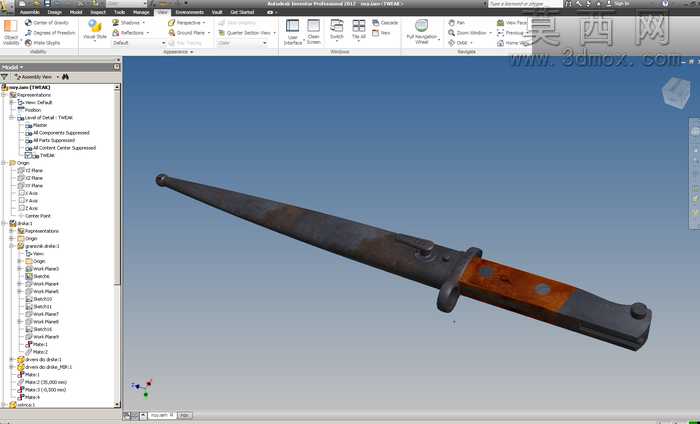700x424 pixels.
Task: Click the keyword search field
Action: [525, 4]
